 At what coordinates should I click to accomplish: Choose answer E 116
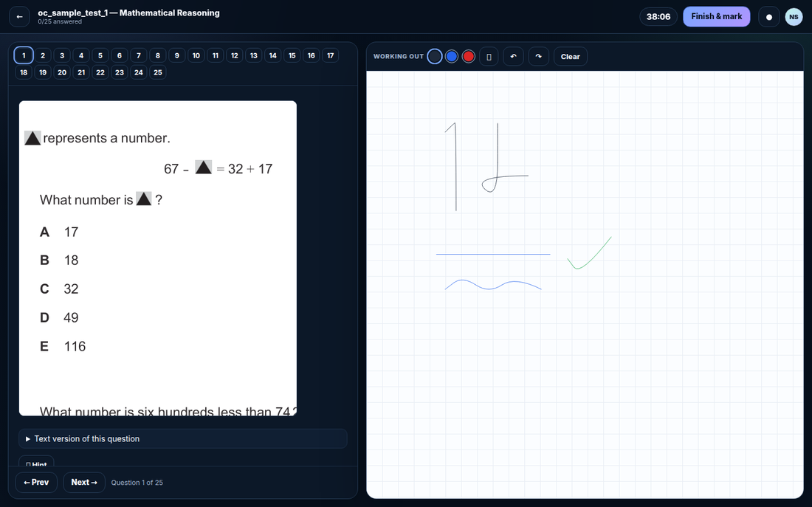click(x=63, y=346)
